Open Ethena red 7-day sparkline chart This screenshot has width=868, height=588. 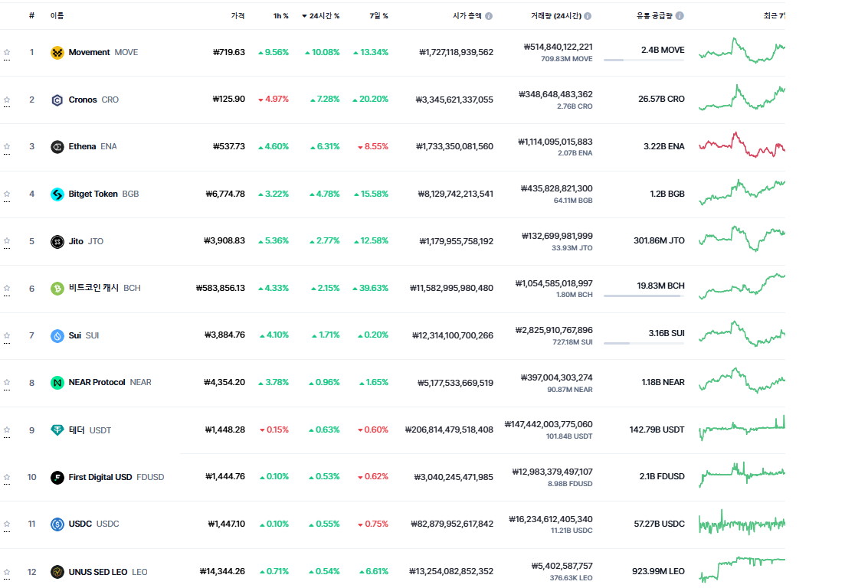click(742, 145)
